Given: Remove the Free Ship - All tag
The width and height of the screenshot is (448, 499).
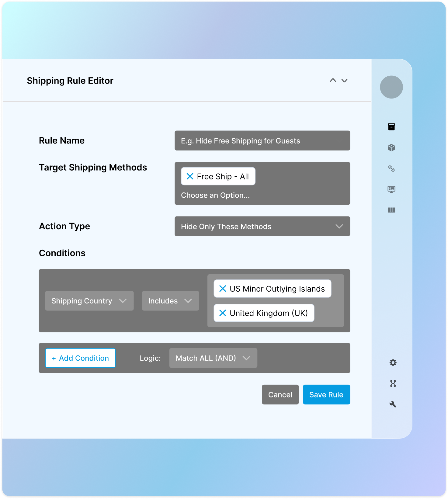Looking at the screenshot, I should (x=190, y=176).
